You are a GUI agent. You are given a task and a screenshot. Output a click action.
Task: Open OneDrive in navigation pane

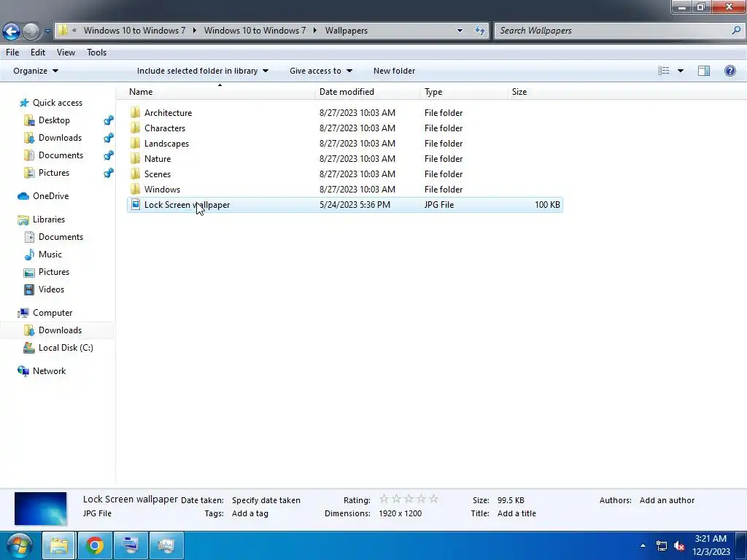point(43,196)
